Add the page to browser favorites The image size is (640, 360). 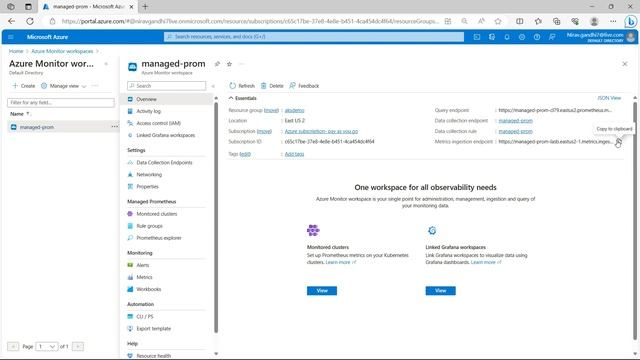pos(498,21)
